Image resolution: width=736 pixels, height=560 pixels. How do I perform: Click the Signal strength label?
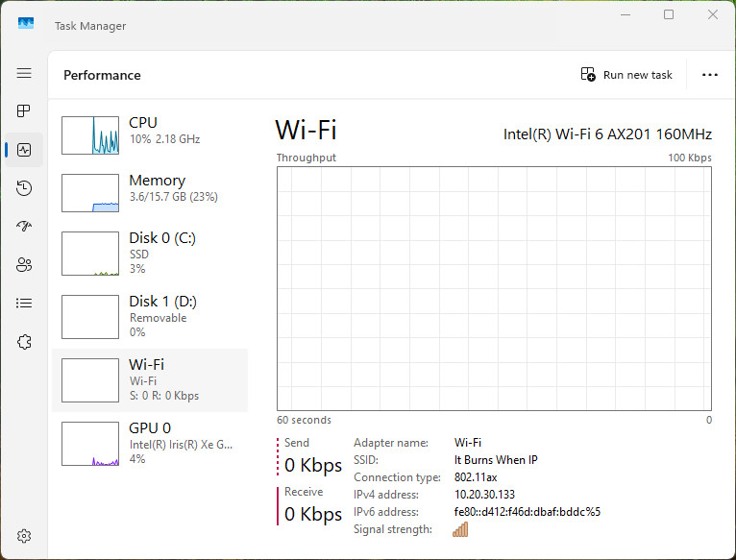coord(393,529)
